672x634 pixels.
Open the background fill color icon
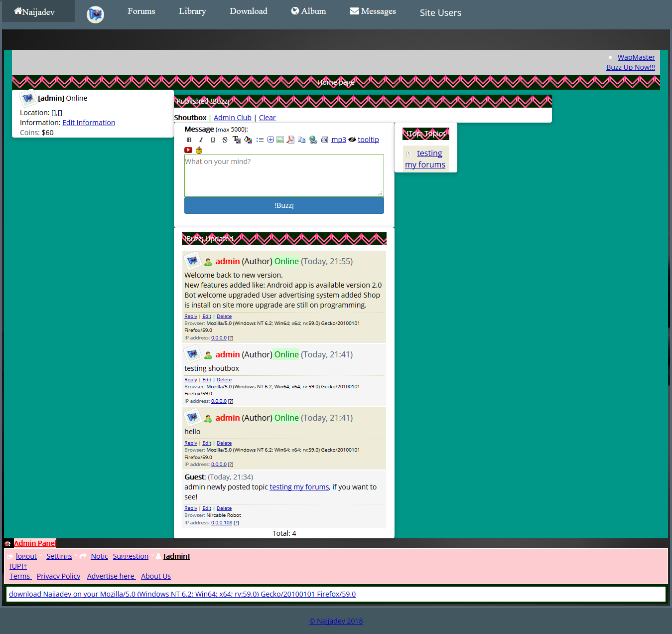click(x=248, y=140)
